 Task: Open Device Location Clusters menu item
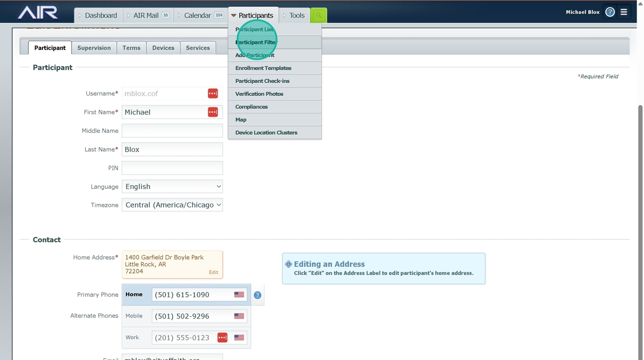click(x=275, y=133)
